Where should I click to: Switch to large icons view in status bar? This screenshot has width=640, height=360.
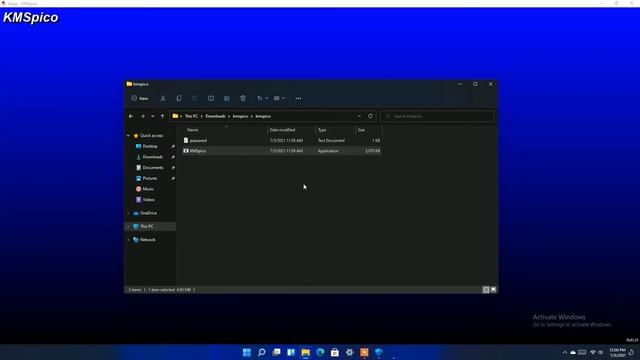[493, 290]
